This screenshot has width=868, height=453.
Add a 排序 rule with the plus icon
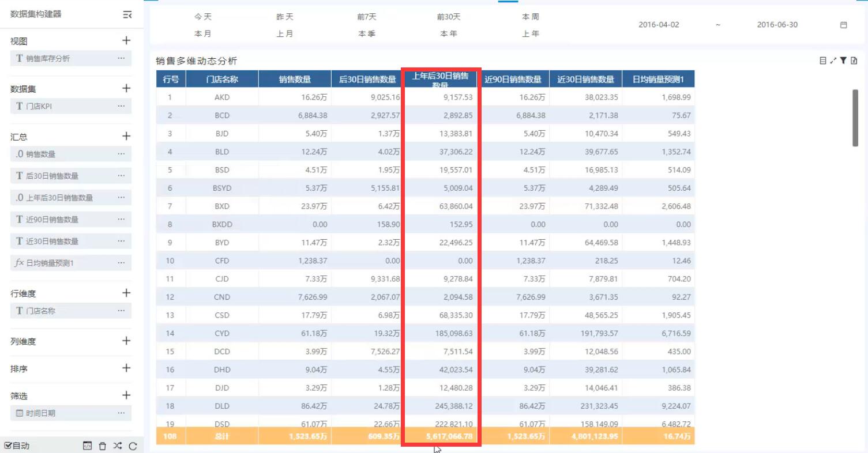[x=126, y=368]
